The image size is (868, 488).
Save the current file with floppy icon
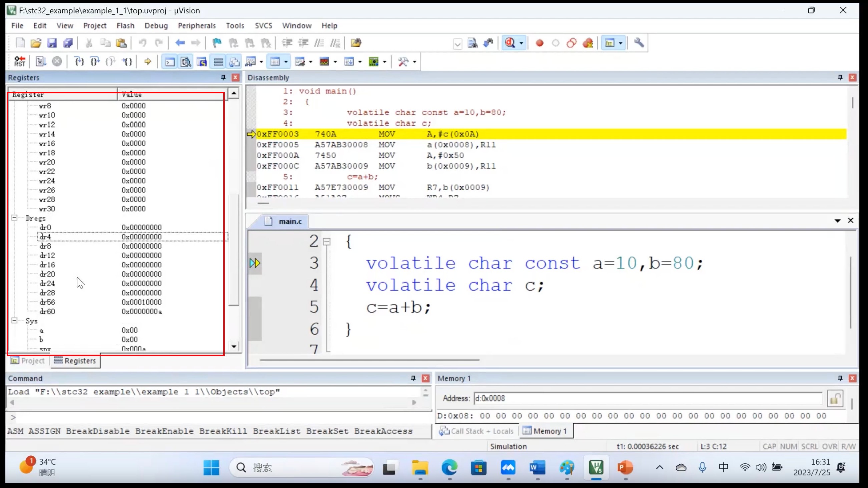click(52, 43)
